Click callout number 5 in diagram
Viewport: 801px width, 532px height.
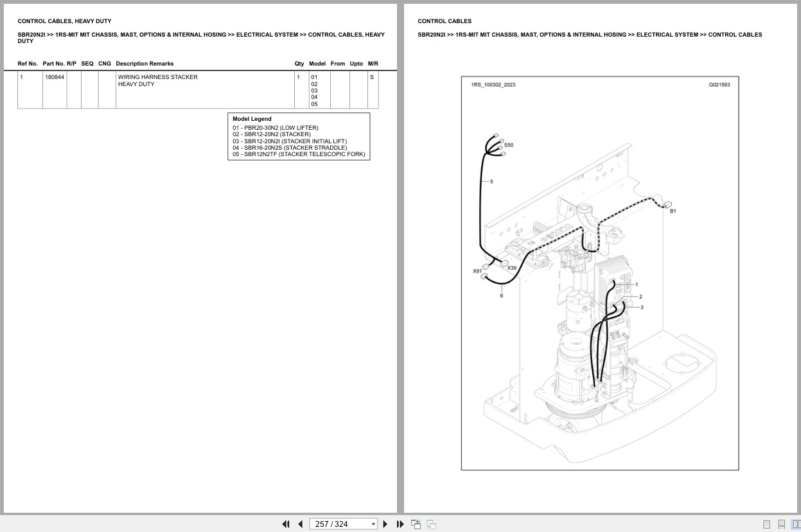[x=491, y=182]
